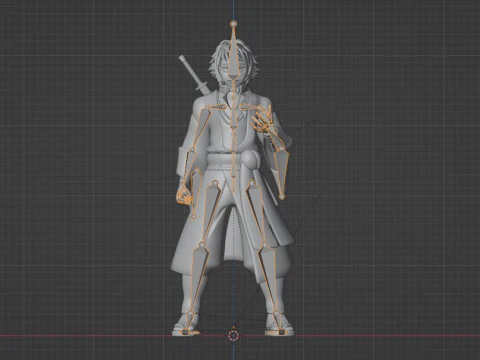Click the tip joint above the head bone
Screen dimensions: 480x360
[x=234, y=24]
